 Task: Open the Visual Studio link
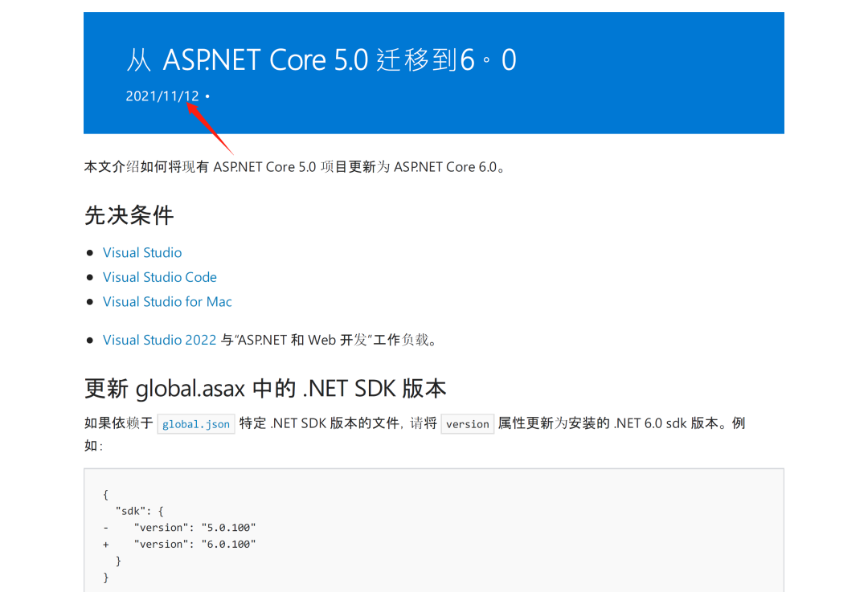142,252
